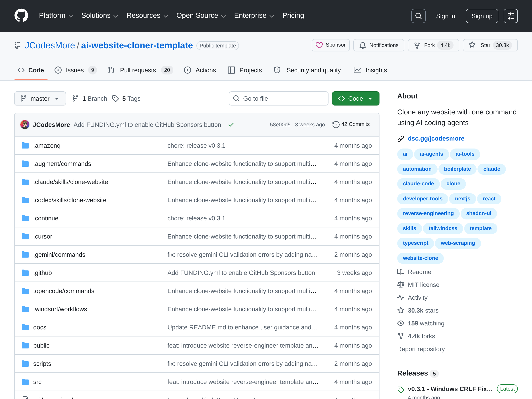Switch to the Issues tab

(76, 70)
